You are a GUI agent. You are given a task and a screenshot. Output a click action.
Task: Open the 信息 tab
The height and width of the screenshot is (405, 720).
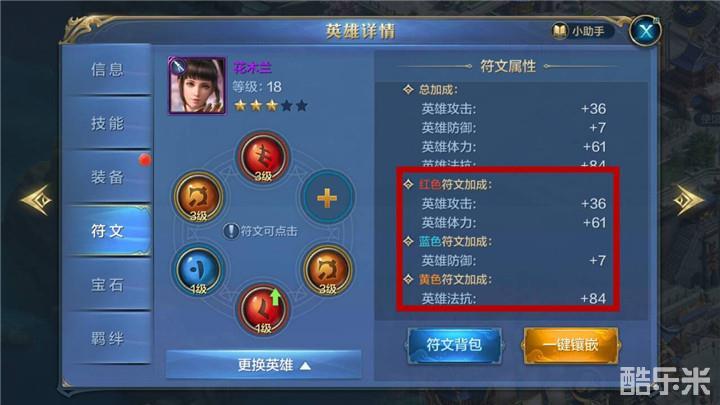tap(107, 70)
